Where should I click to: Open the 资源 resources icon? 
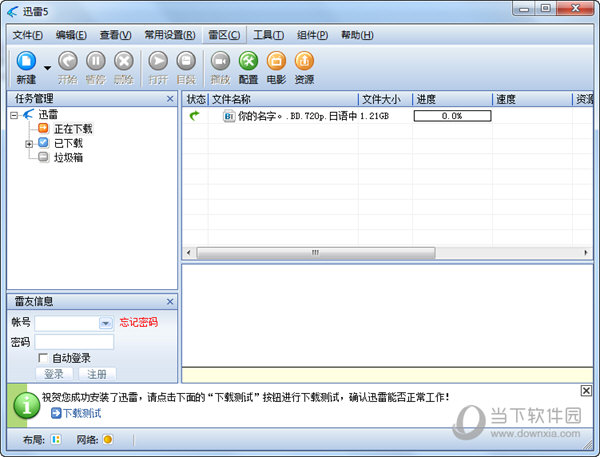click(304, 61)
